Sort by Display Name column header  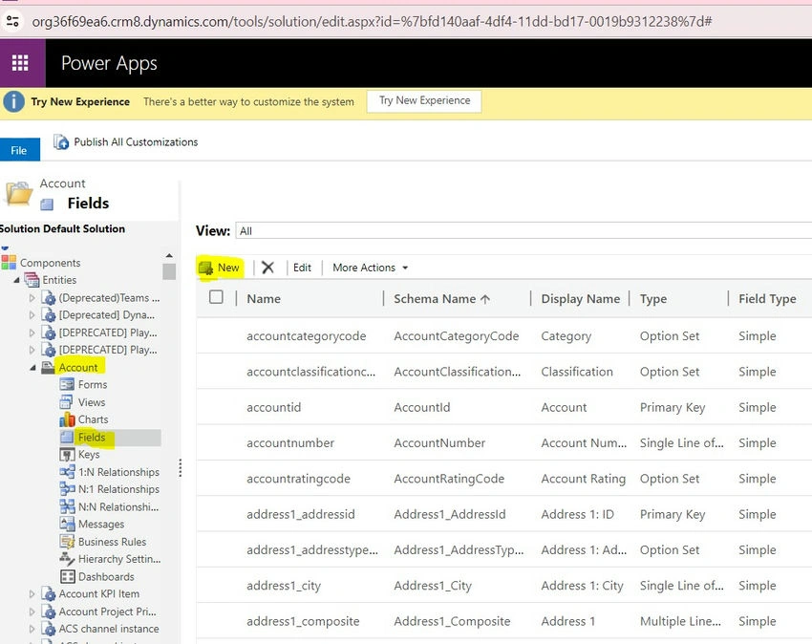pyautogui.click(x=581, y=299)
